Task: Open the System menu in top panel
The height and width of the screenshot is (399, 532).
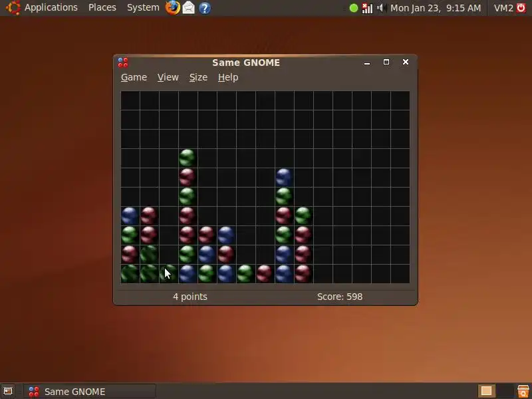Action: 143,7
